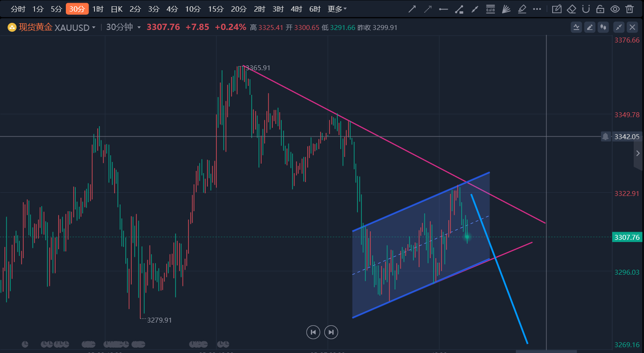The height and width of the screenshot is (353, 644).
Task: Click the 现货黄金 instrument name
Action: 35,27
